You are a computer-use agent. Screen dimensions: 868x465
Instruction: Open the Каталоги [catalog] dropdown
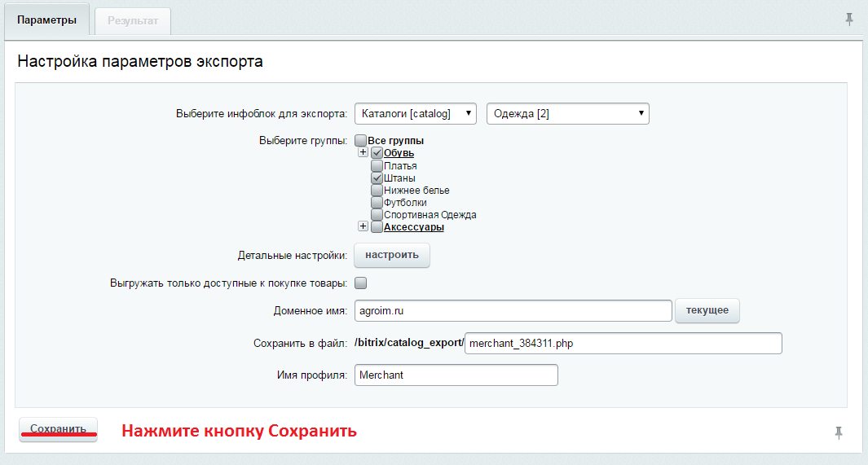415,113
